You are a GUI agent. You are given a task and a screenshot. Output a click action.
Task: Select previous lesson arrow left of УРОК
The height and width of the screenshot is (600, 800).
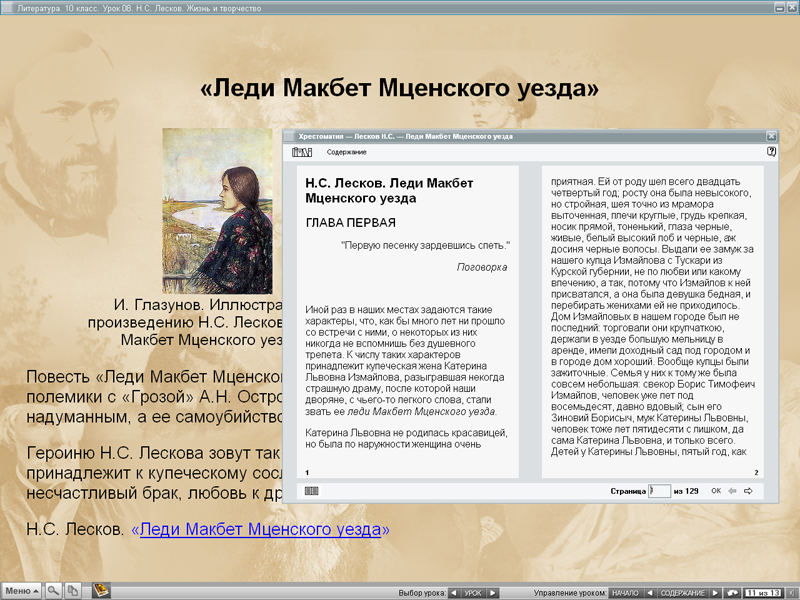pyautogui.click(x=453, y=593)
